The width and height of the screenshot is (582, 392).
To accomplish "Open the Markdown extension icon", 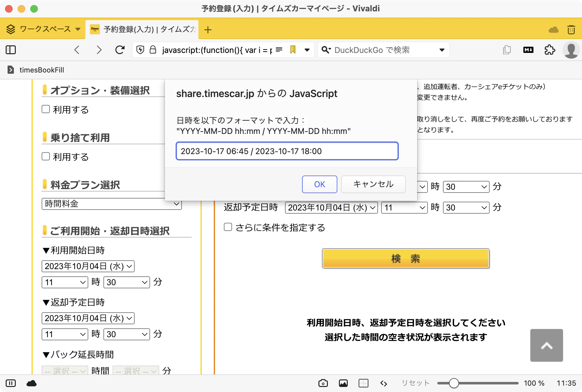I will 528,50.
